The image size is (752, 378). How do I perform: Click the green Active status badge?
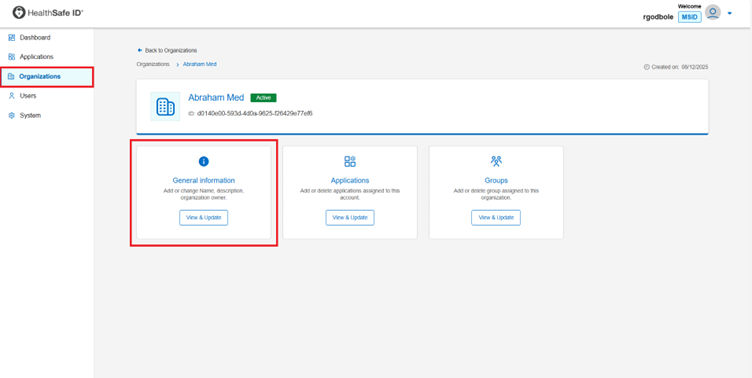[263, 98]
